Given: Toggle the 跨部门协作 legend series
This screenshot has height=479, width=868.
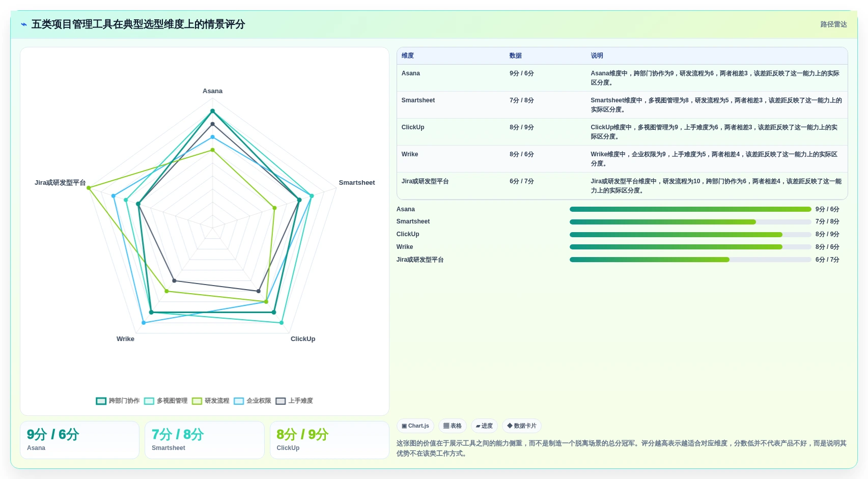Looking at the screenshot, I should tap(118, 401).
